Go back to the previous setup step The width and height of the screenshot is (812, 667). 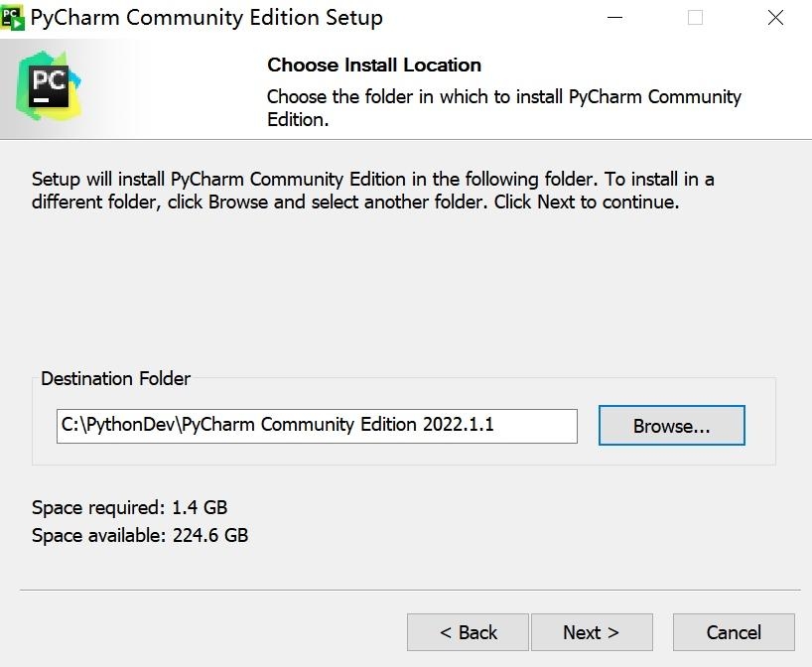[x=467, y=632]
